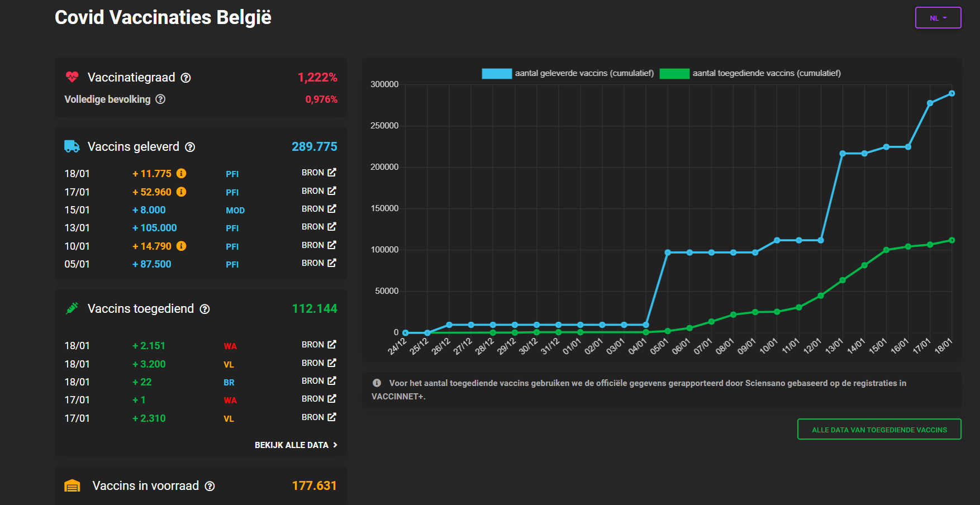Click the info icon next to +52.960
Screen dimensions: 980x505
[182, 192]
